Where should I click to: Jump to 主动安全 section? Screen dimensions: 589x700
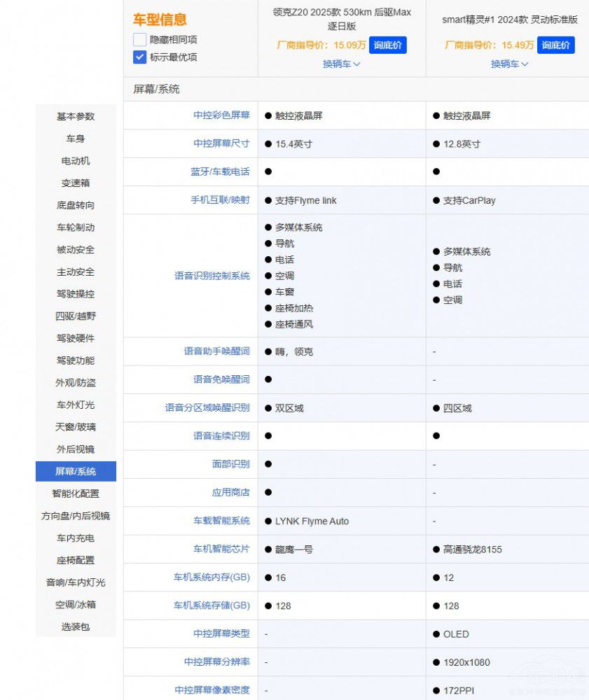pos(76,272)
